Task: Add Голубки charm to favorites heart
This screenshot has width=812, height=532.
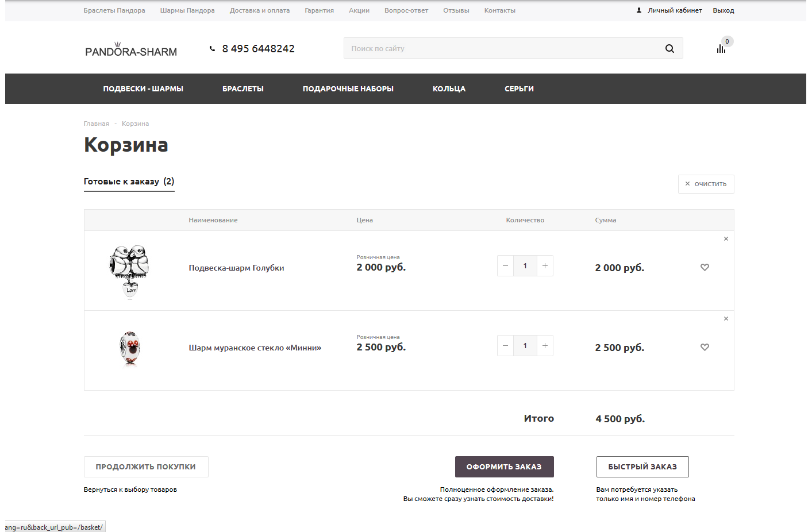Action: [705, 267]
